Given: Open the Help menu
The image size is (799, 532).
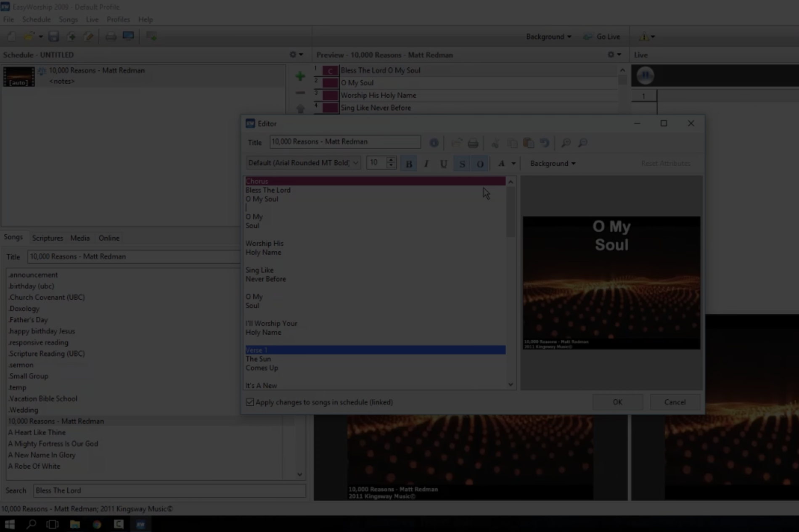Looking at the screenshot, I should tap(146, 19).
